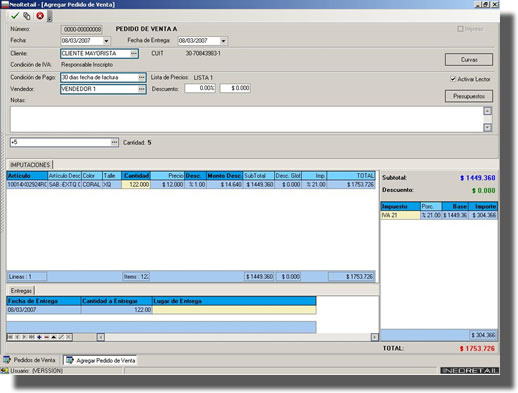
Task: Click black triangle edit-record navigator icon
Action: click(x=54, y=337)
